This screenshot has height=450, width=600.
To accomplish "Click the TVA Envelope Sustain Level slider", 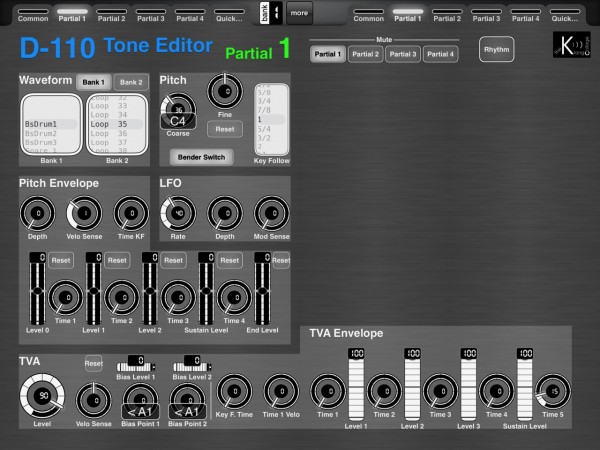I will (x=525, y=385).
